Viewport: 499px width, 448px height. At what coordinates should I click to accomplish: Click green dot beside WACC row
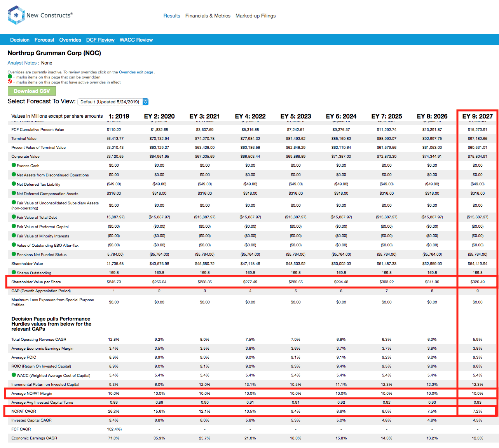14,375
